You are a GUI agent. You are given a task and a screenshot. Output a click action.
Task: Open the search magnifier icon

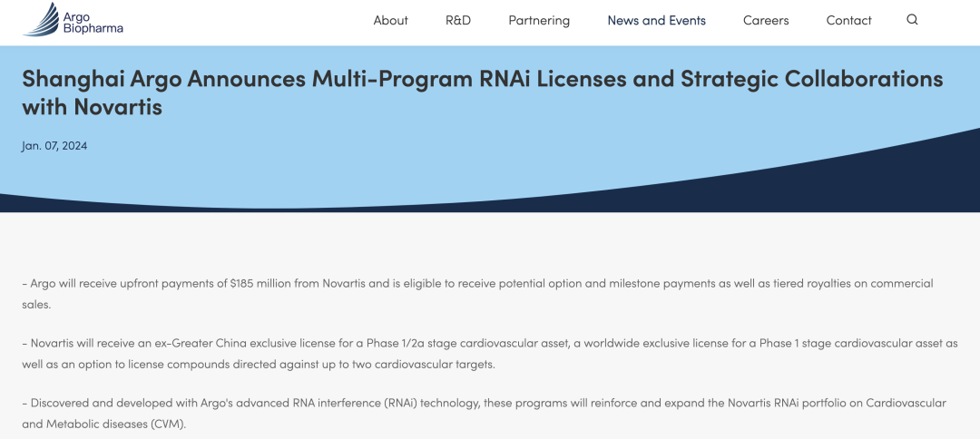click(912, 20)
